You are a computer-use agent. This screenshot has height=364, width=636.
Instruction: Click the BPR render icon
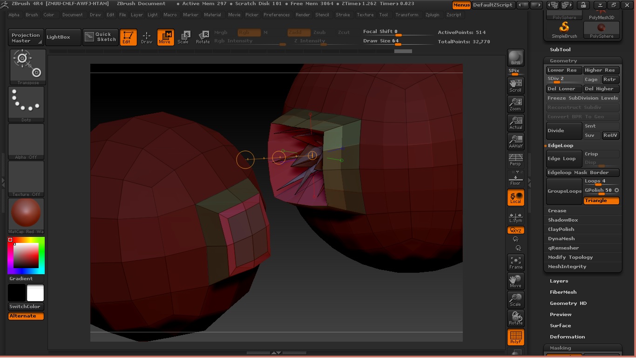(515, 58)
